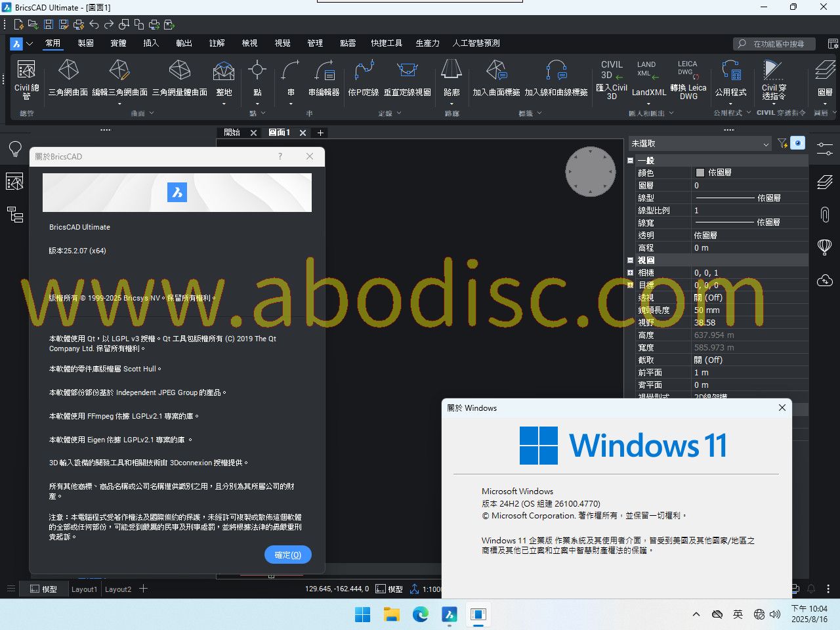Image resolution: width=840 pixels, height=630 pixels.
Task: Close the 關於 Windows dialog
Action: coord(782,408)
